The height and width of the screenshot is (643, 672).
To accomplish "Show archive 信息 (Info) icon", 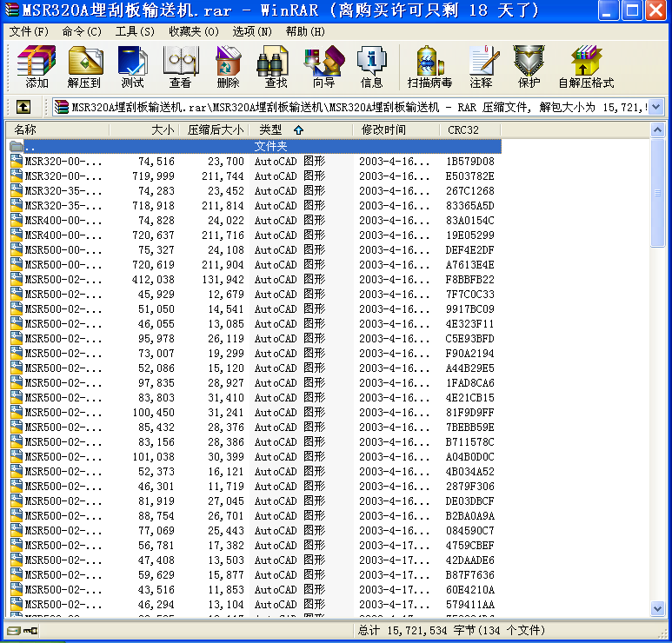I will pyautogui.click(x=371, y=68).
